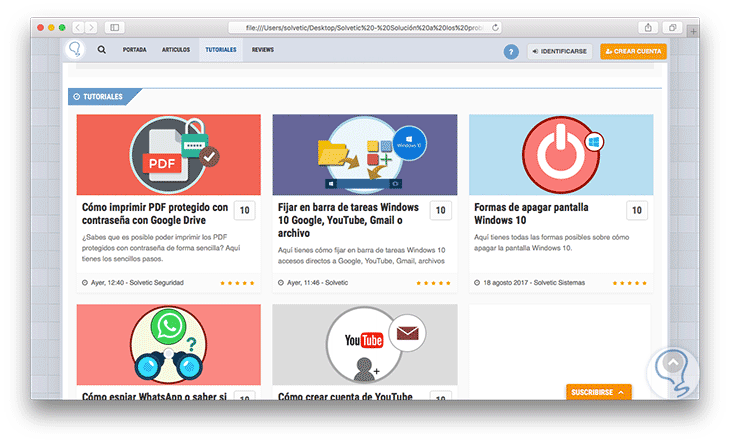Click the IDENTIFICARSE button
Screen dimensions: 730x443
click(560, 51)
